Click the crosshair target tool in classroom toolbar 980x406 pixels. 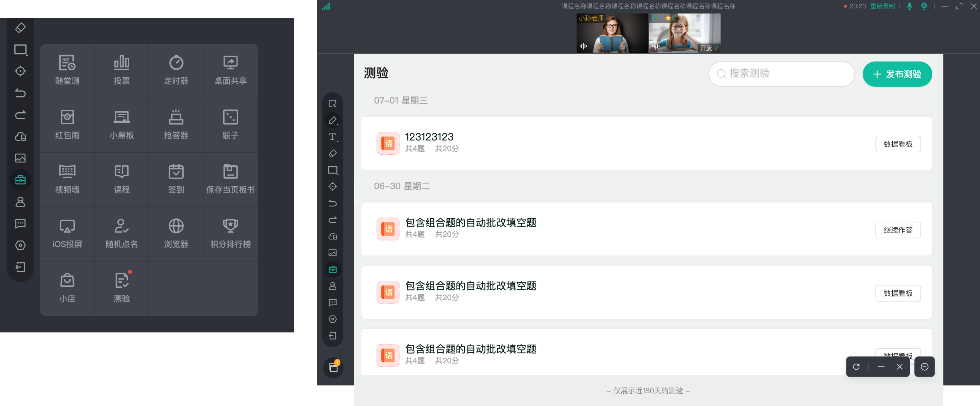click(332, 186)
